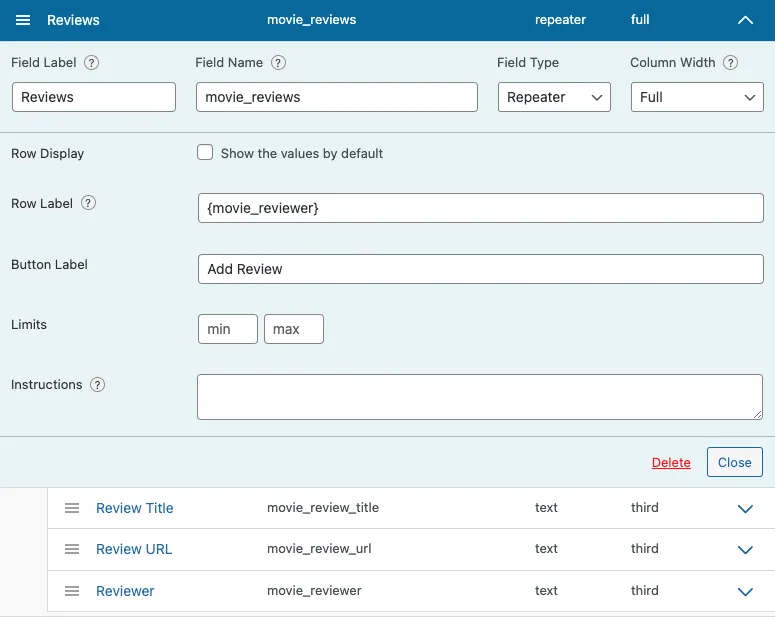Click text type in Review Title row
Screen dimensions: 775x617
tap(546, 508)
